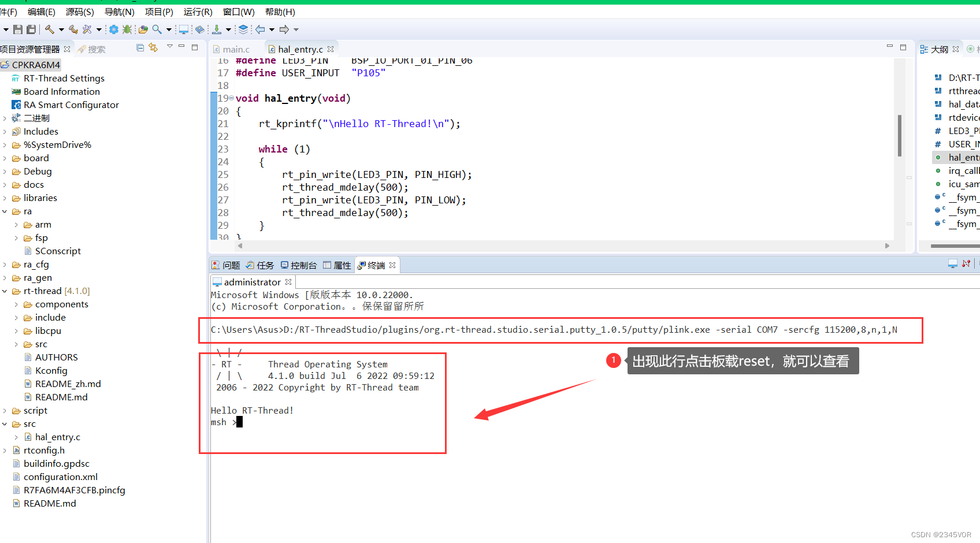Click the open folder toolbar icon

click(143, 29)
